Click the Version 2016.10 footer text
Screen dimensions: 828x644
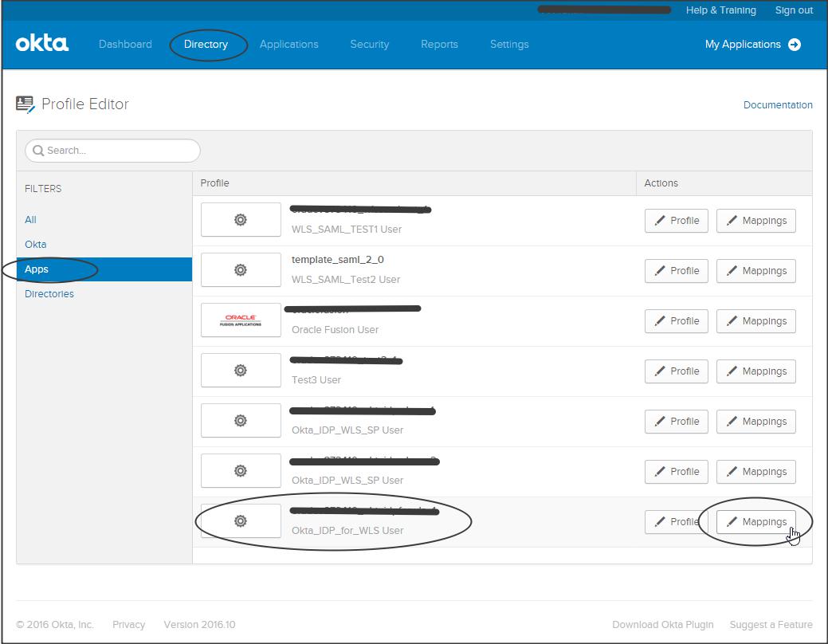click(199, 624)
